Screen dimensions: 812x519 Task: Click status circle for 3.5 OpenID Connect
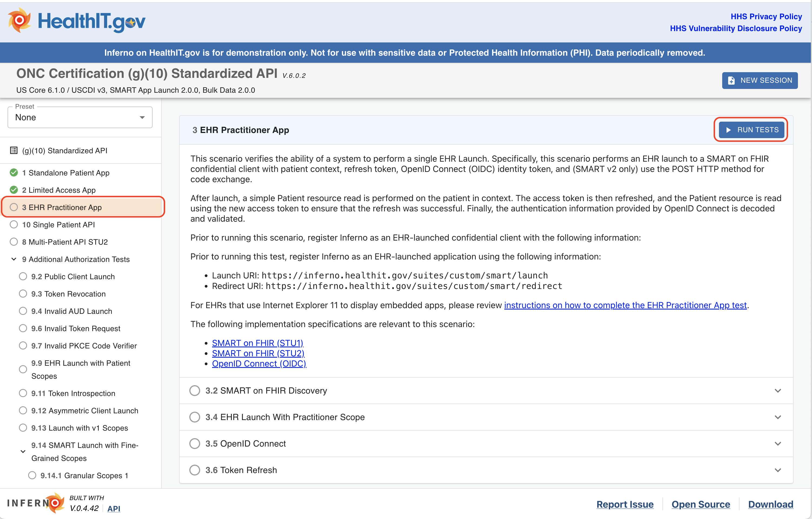click(194, 443)
